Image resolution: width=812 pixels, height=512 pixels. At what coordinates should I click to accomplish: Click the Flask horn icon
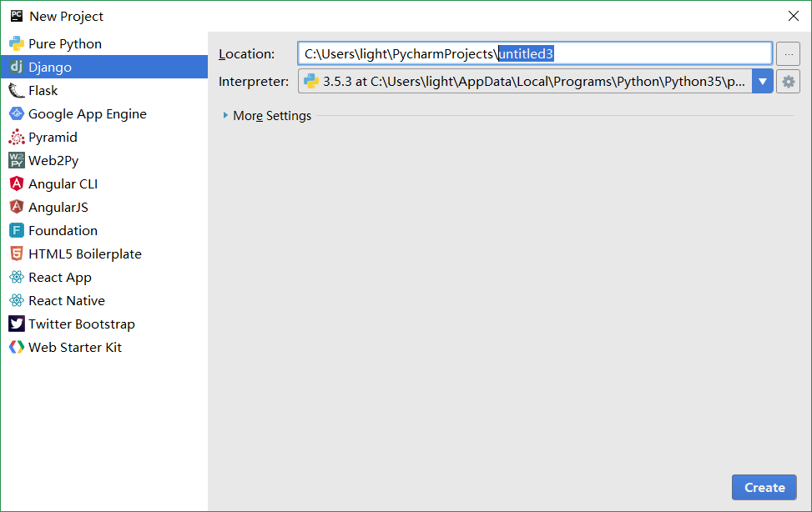[17, 90]
